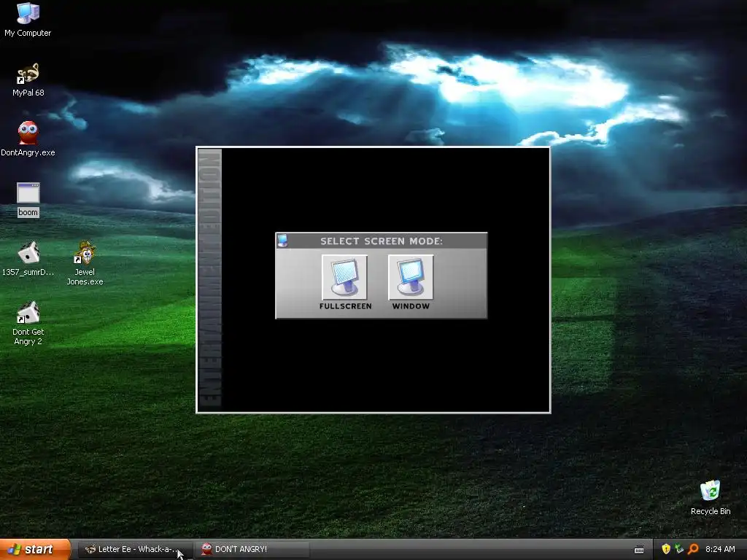Click the green safely remove hardware tray icon
747x560 pixels.
[x=679, y=549]
